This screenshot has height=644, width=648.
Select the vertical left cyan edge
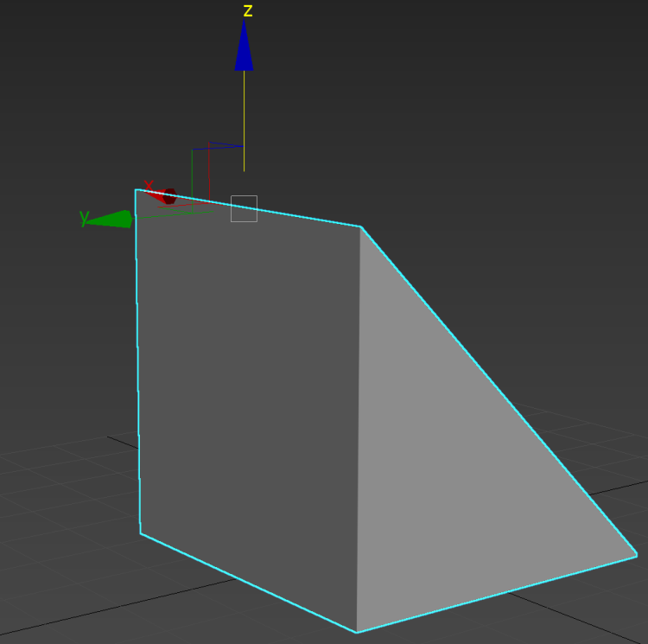click(138, 363)
